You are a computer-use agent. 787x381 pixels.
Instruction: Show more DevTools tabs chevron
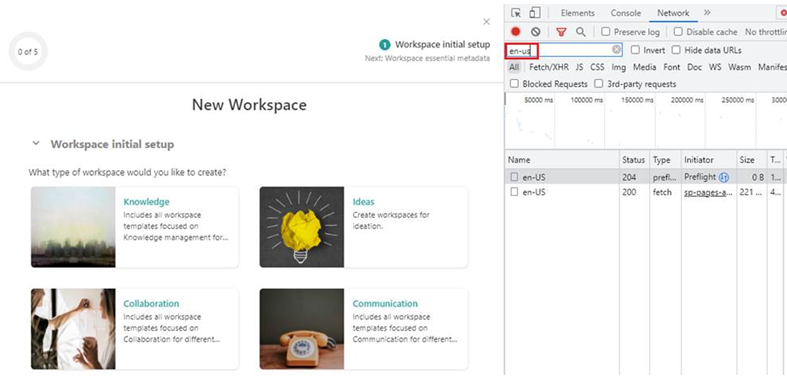(707, 13)
